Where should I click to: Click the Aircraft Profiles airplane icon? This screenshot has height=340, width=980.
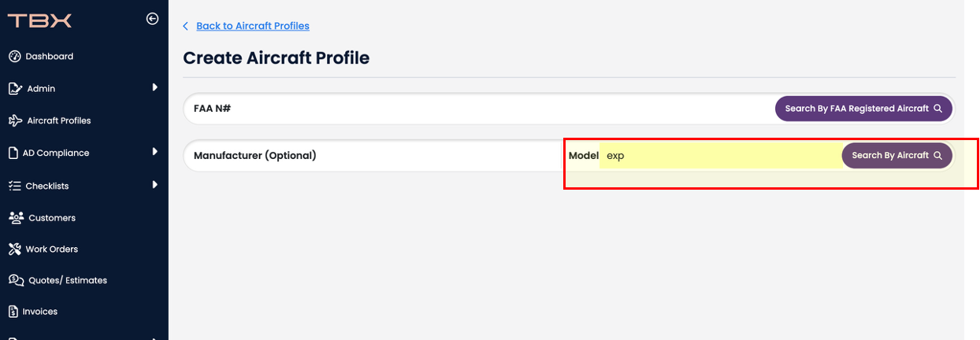(14, 120)
